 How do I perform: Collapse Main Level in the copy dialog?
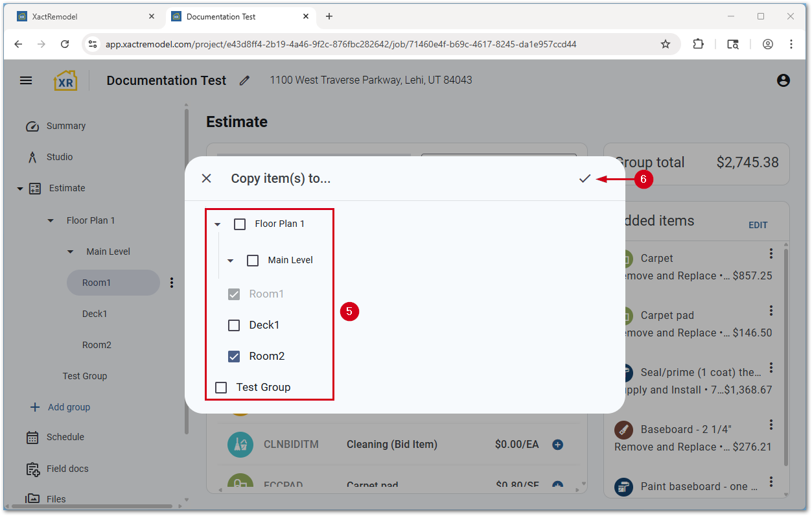(230, 260)
